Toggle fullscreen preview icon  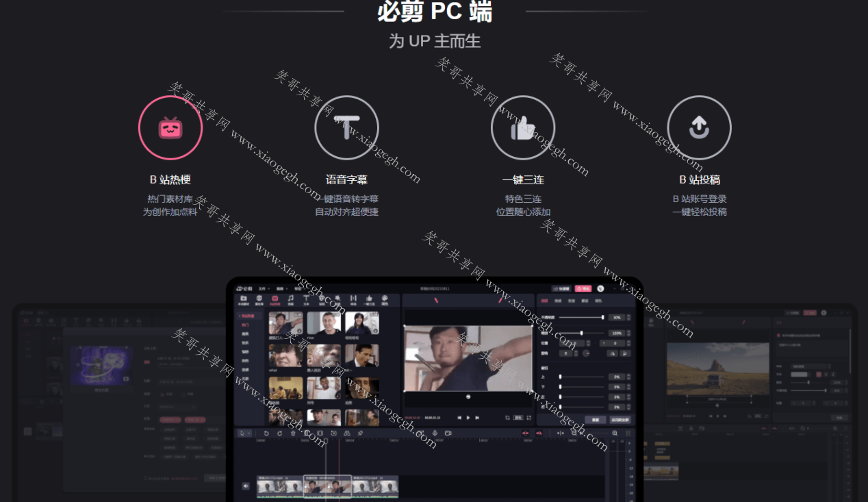pyautogui.click(x=529, y=417)
